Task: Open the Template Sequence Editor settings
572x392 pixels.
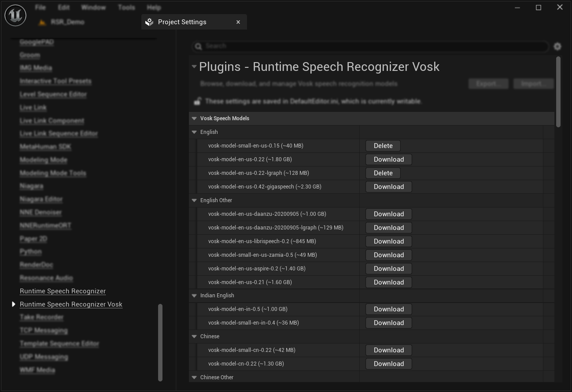Action: point(59,344)
